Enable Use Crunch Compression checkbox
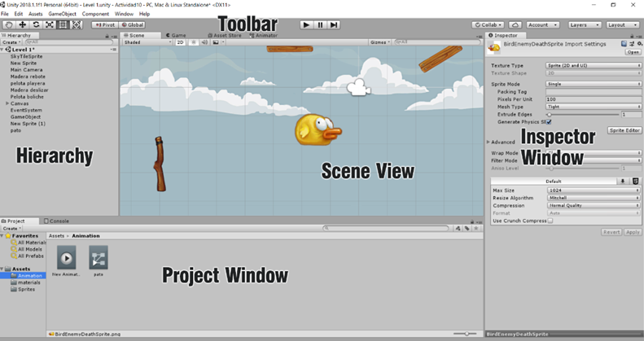Screen dimensions: 644x341 click(x=550, y=221)
